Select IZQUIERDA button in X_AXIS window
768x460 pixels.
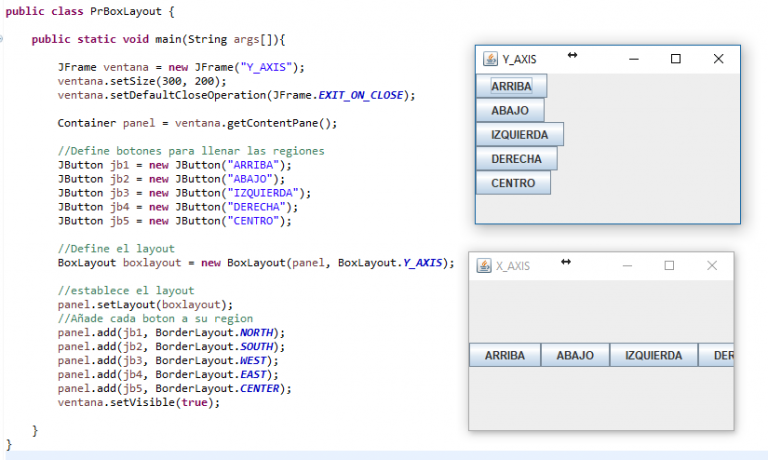[x=654, y=355]
